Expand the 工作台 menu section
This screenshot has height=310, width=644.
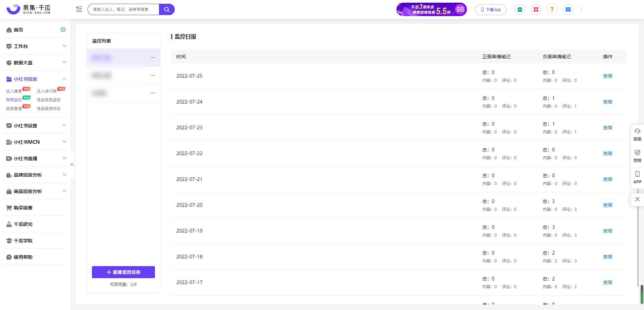35,46
